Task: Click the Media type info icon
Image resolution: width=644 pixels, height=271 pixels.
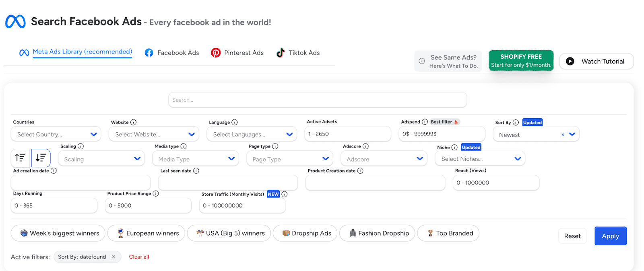Action: 184,146
